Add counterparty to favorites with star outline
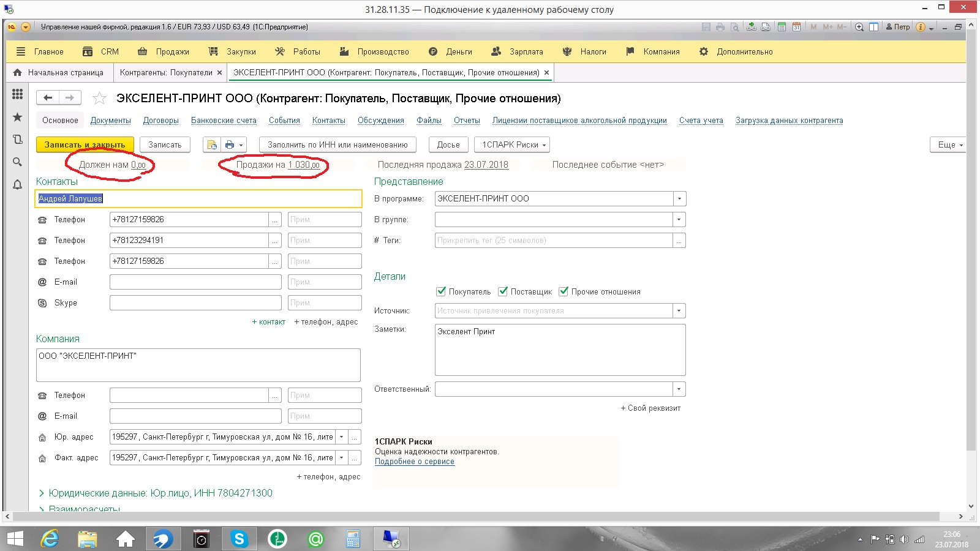The width and height of the screenshot is (980, 551). 99,99
